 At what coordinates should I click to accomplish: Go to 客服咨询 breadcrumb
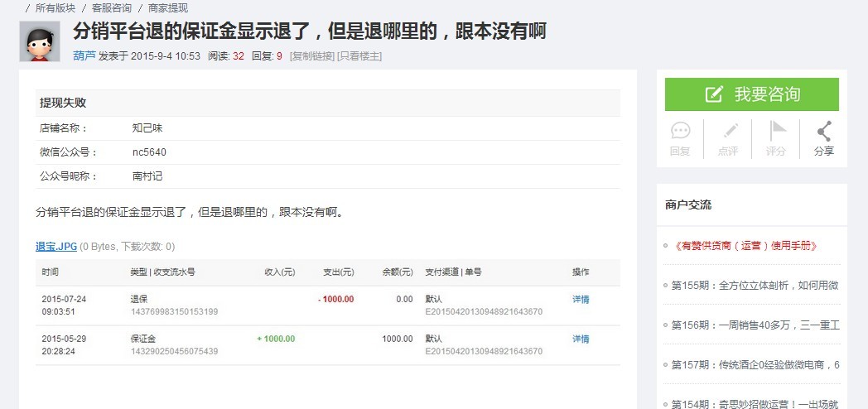[112, 8]
